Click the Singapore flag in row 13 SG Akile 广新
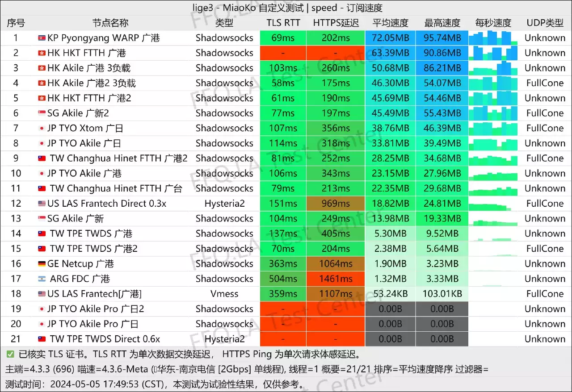 point(42,219)
